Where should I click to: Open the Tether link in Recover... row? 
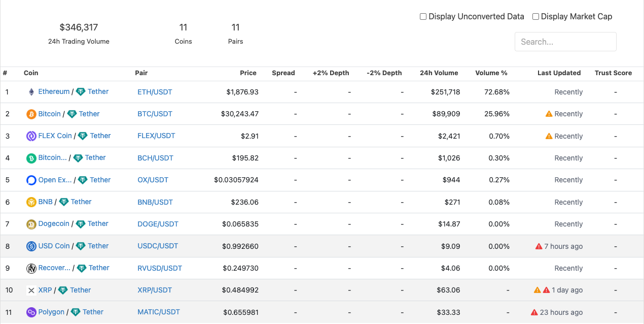tap(99, 268)
